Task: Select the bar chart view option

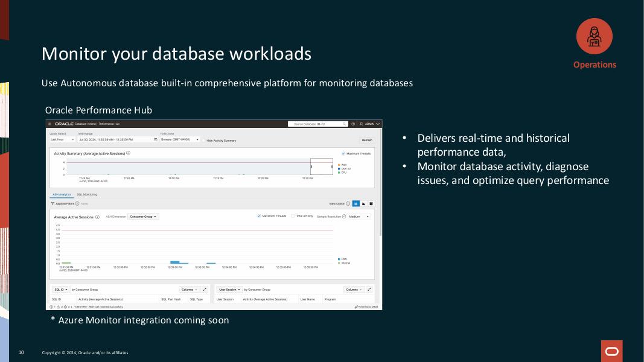Action: click(355, 203)
